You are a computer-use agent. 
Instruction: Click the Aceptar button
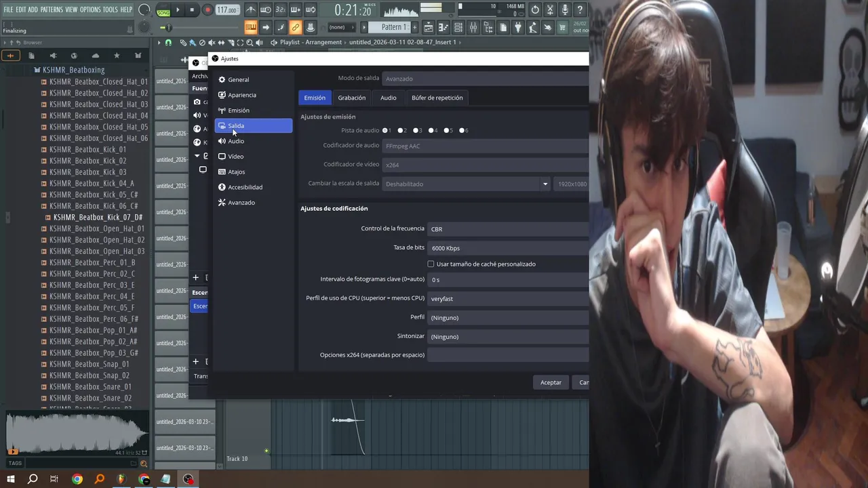coord(551,383)
